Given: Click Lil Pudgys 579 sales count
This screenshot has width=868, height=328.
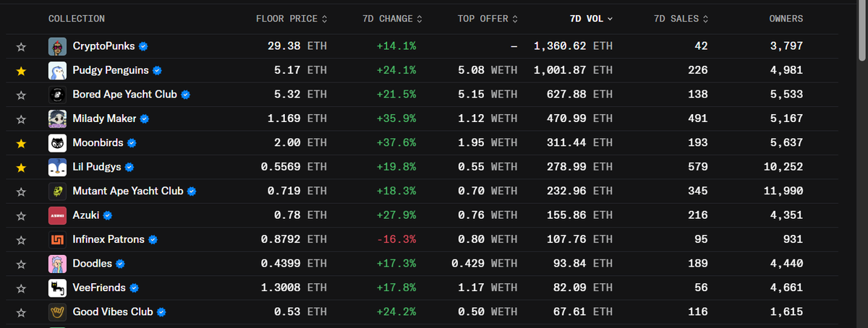Looking at the screenshot, I should (699, 167).
